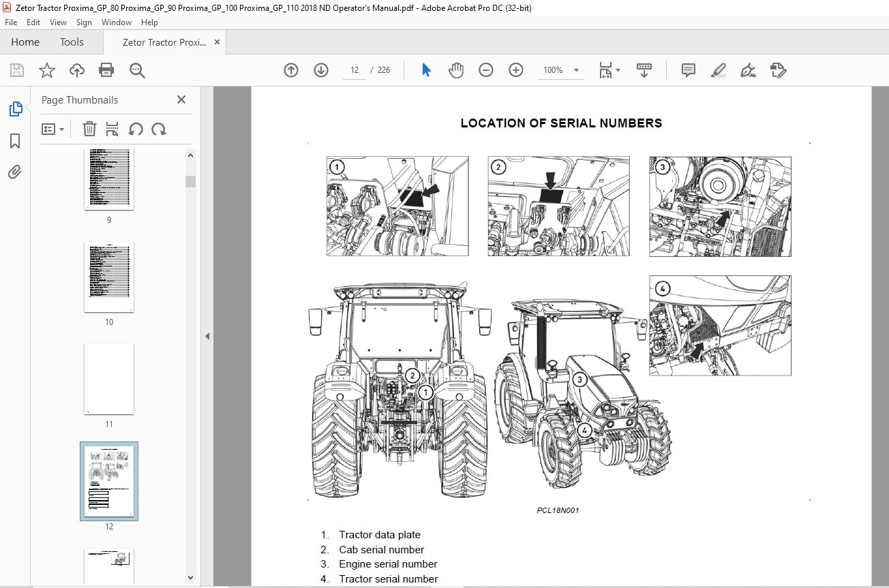
Task: Open the stamp/send for review tool
Action: (778, 70)
